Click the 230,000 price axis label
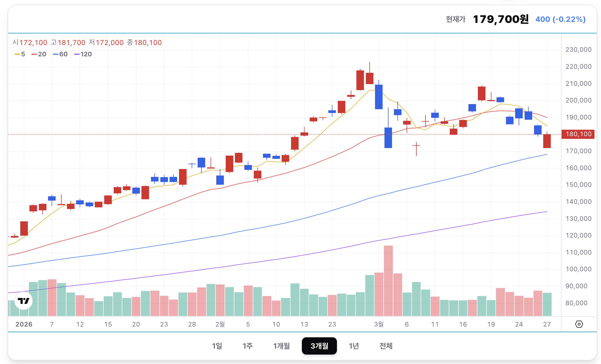 (x=578, y=50)
